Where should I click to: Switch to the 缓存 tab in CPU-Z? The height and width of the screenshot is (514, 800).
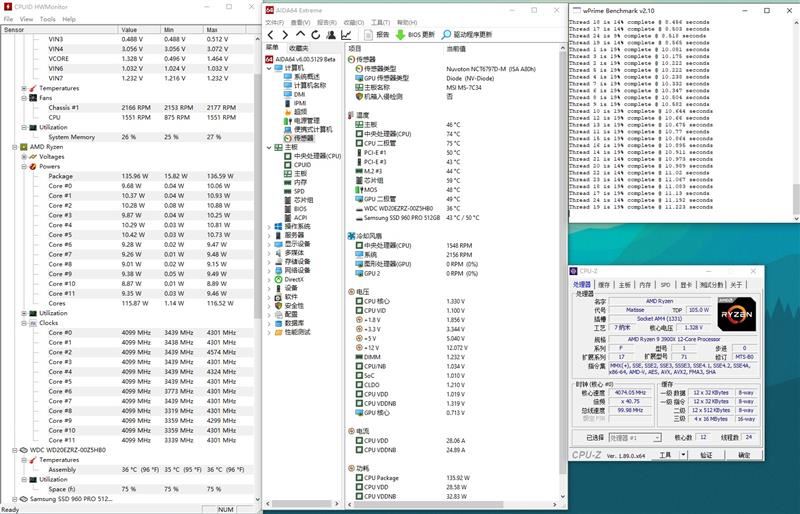click(x=604, y=285)
